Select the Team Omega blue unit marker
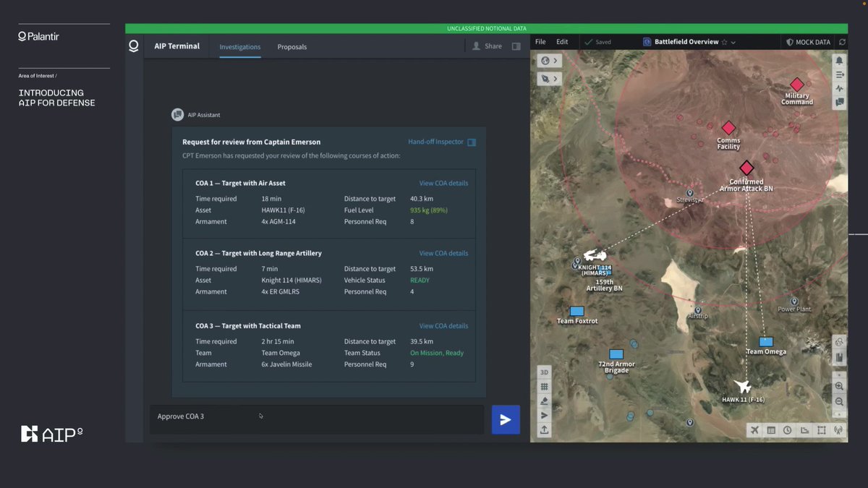868x488 pixels. 766,341
